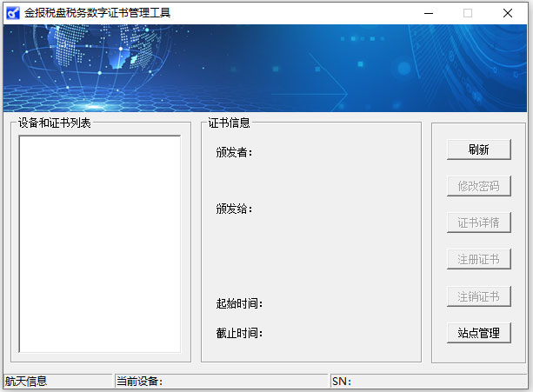Minimize the 金报税盘 certificate tool window
Viewport: 533px width, 392px height.
429,13
